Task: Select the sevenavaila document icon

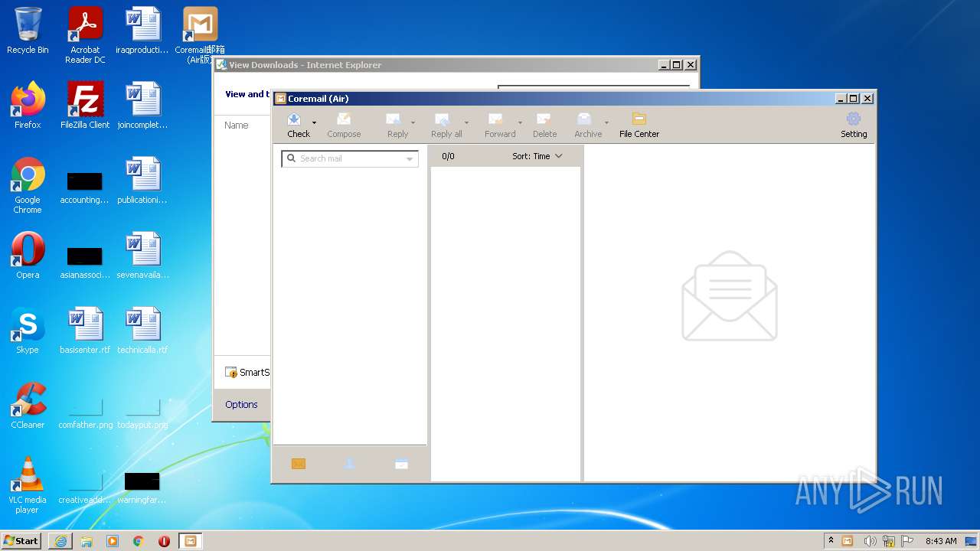Action: tap(142, 256)
